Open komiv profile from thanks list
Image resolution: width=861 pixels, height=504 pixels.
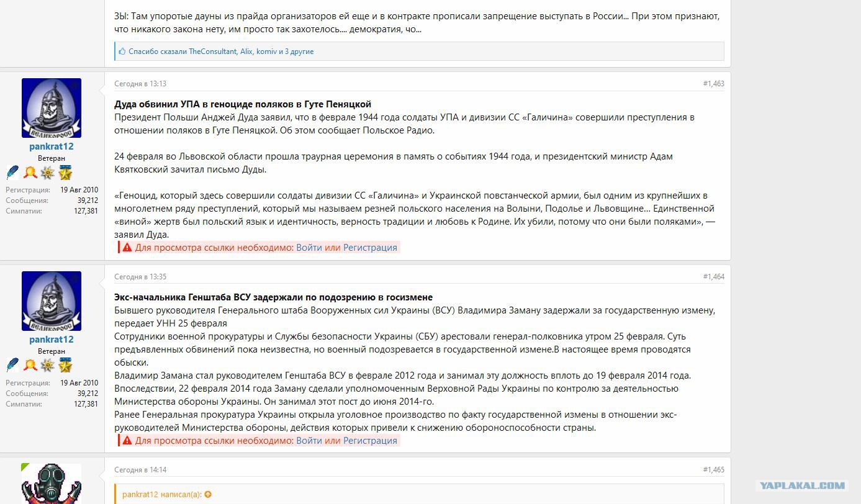266,52
